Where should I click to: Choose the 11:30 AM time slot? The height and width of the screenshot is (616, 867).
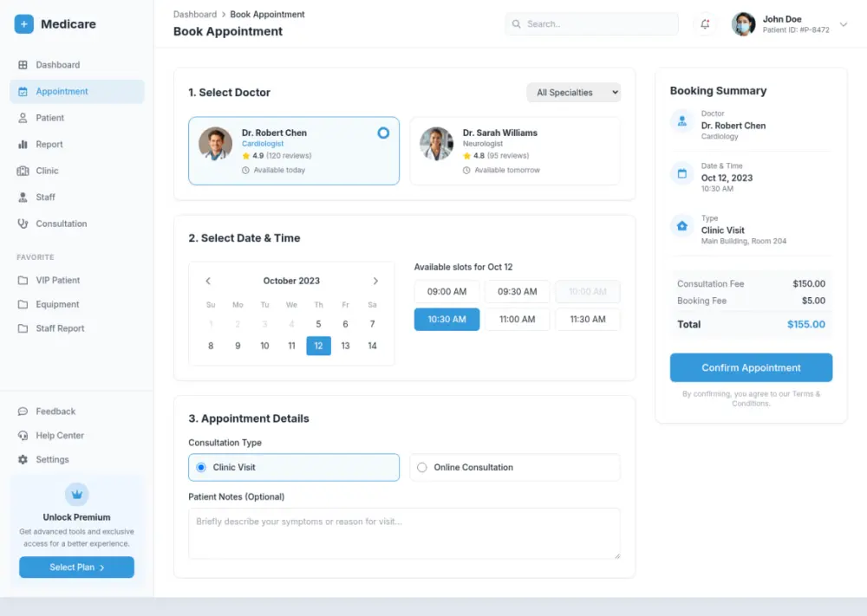[587, 320]
